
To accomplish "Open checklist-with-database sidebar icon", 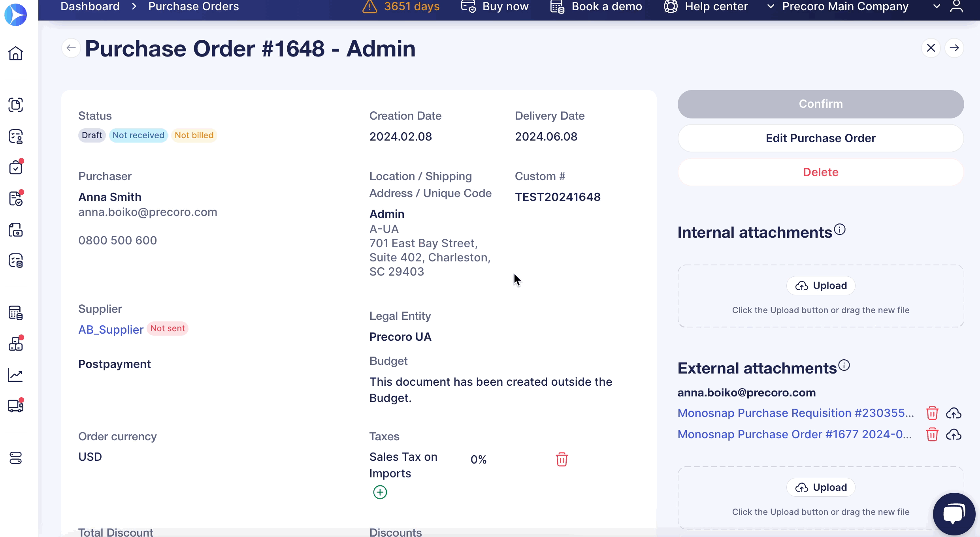I will click(16, 261).
